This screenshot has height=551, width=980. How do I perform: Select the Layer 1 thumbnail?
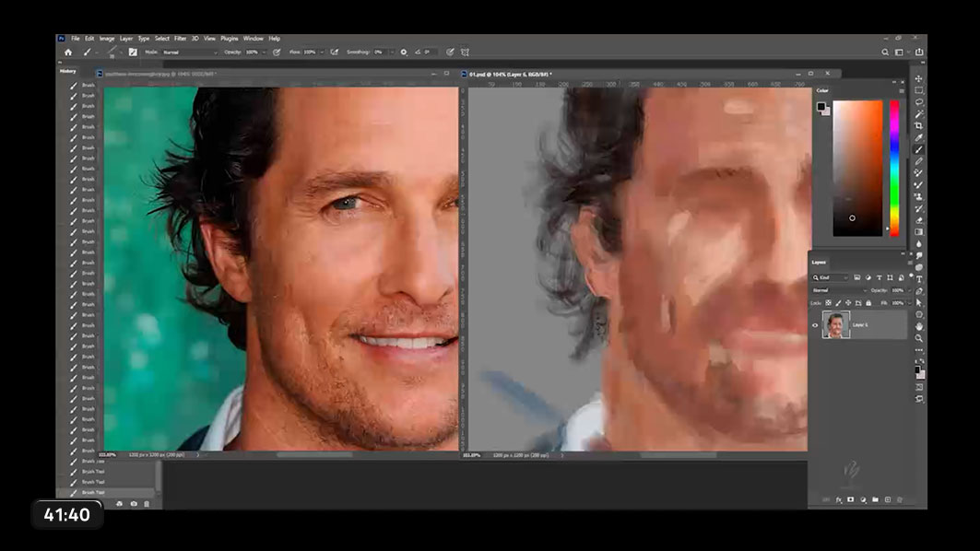pos(835,325)
